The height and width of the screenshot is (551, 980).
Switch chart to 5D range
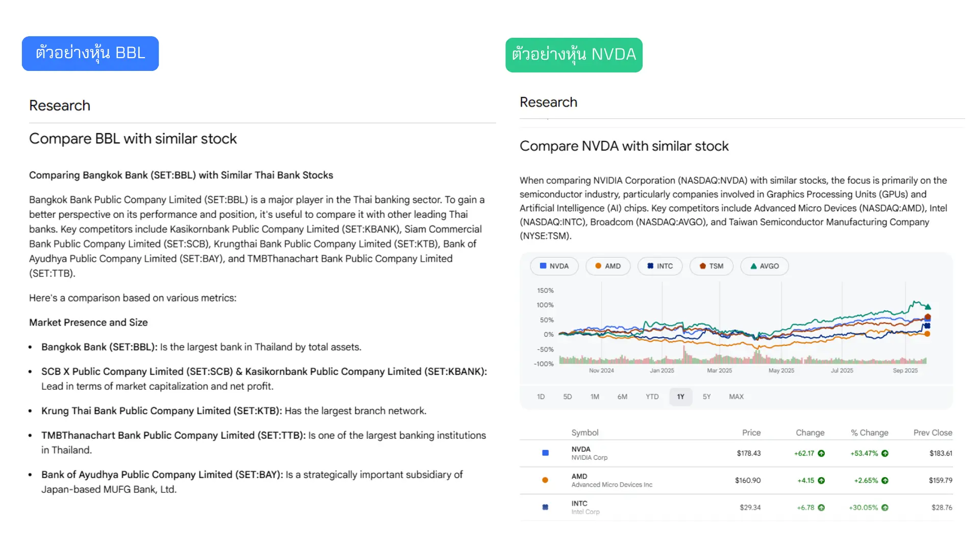pyautogui.click(x=568, y=396)
